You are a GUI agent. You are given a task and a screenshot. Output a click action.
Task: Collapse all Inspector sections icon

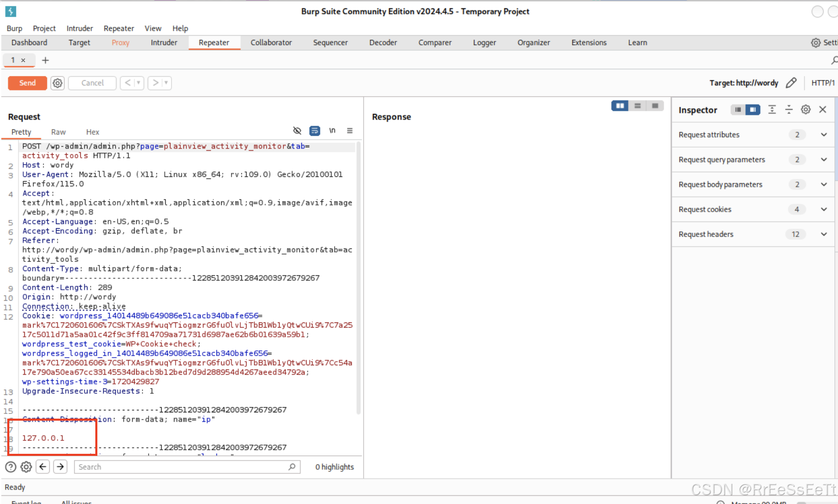tap(789, 109)
